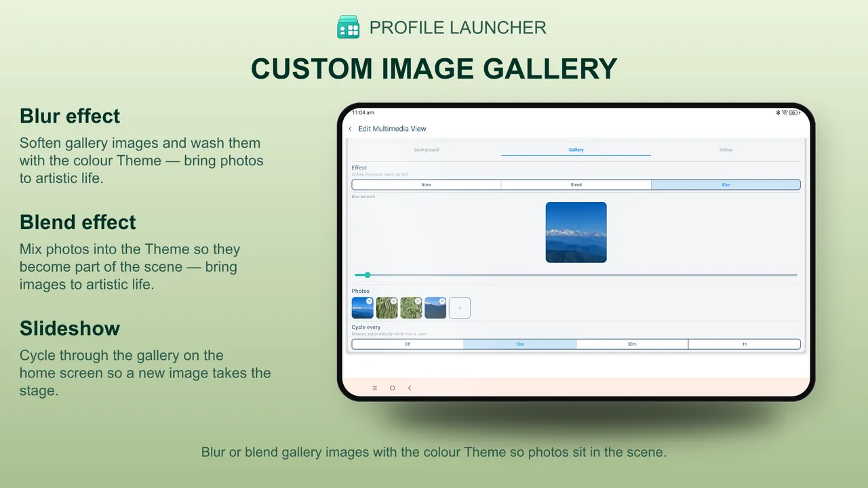Screen dimensions: 868x488
Task: Click the Profile Launcher logo icon
Action: click(x=349, y=27)
